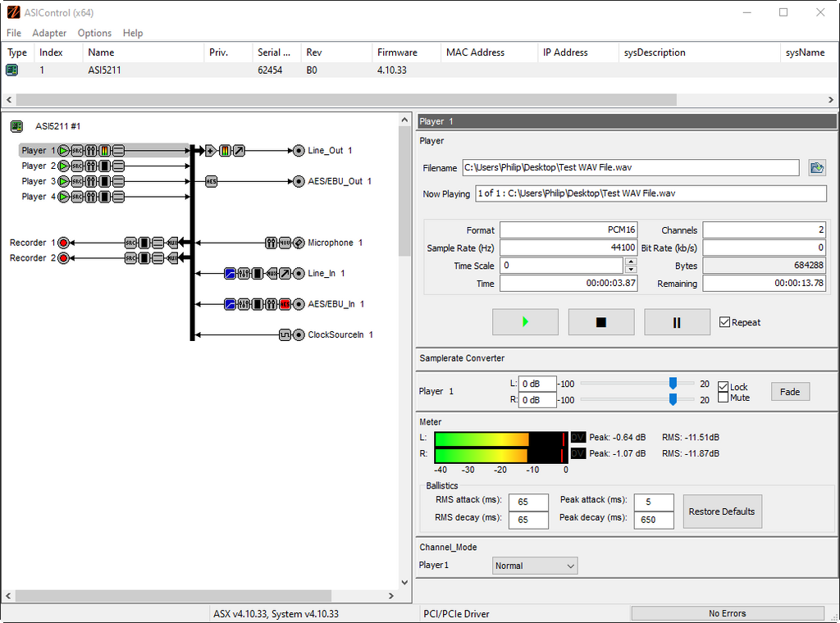Image resolution: width=840 pixels, height=623 pixels.
Task: Select the red AES icon on AES/EBU_In
Action: (x=285, y=304)
